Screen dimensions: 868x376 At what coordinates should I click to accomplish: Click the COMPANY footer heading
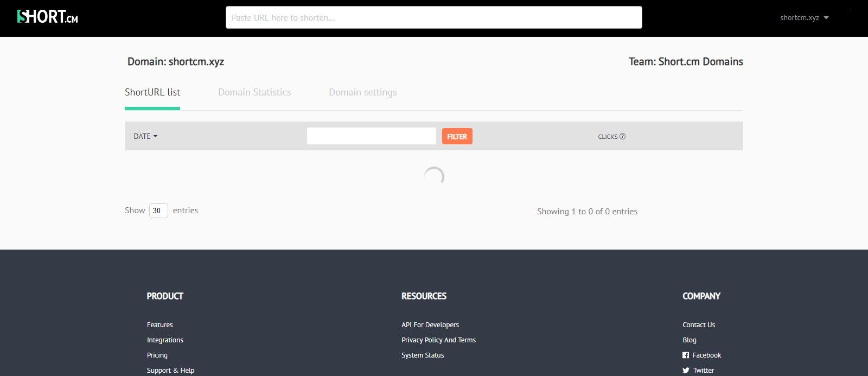click(x=701, y=296)
